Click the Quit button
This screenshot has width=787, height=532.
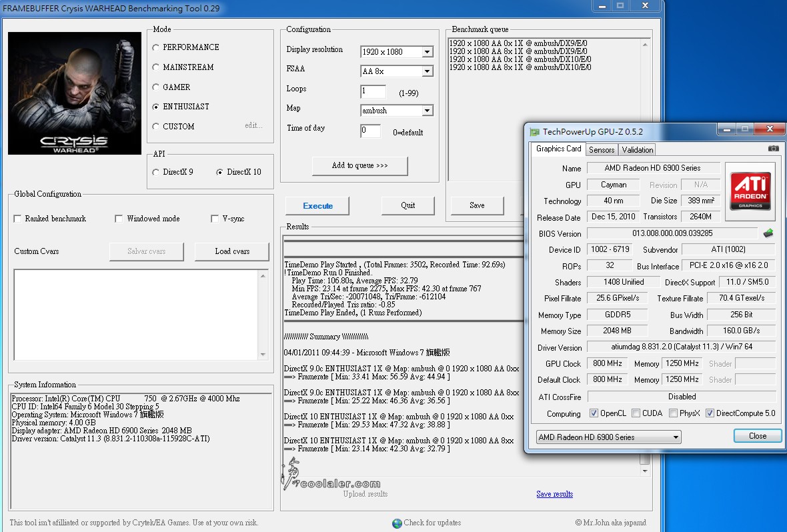pyautogui.click(x=408, y=205)
